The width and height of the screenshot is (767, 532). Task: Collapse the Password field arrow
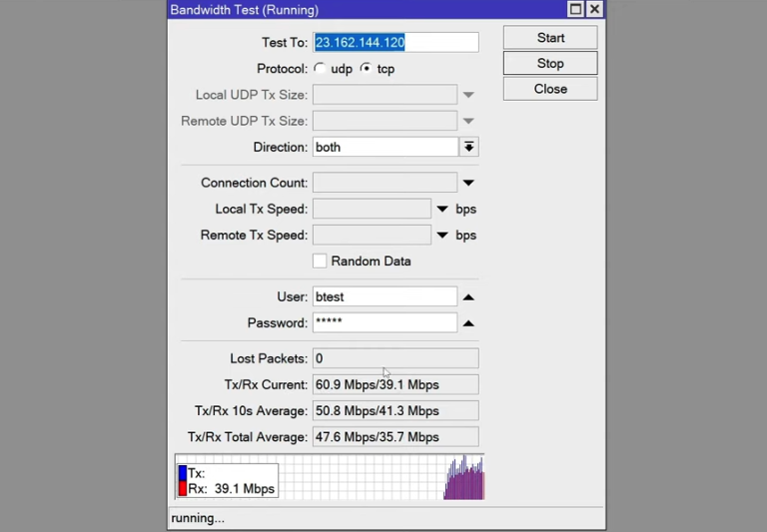coord(468,323)
